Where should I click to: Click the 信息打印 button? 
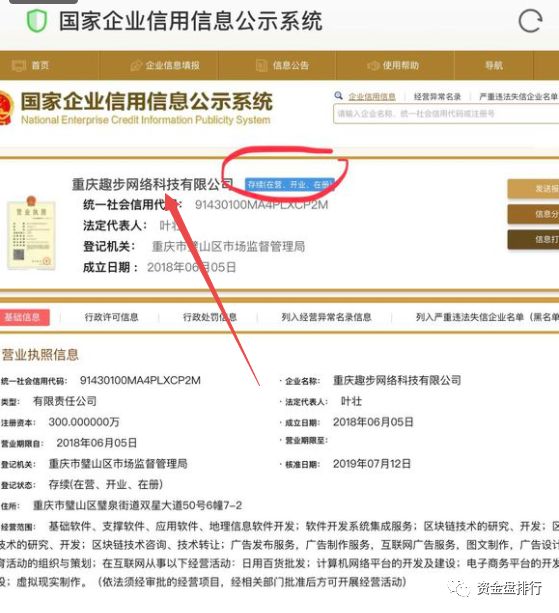(533, 239)
